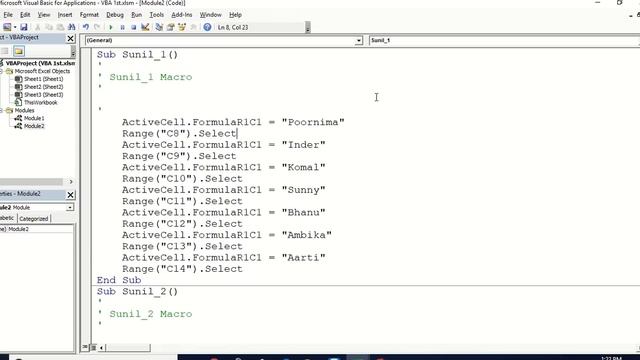Click the View Microsoft Excel toolbar icon

[7, 27]
